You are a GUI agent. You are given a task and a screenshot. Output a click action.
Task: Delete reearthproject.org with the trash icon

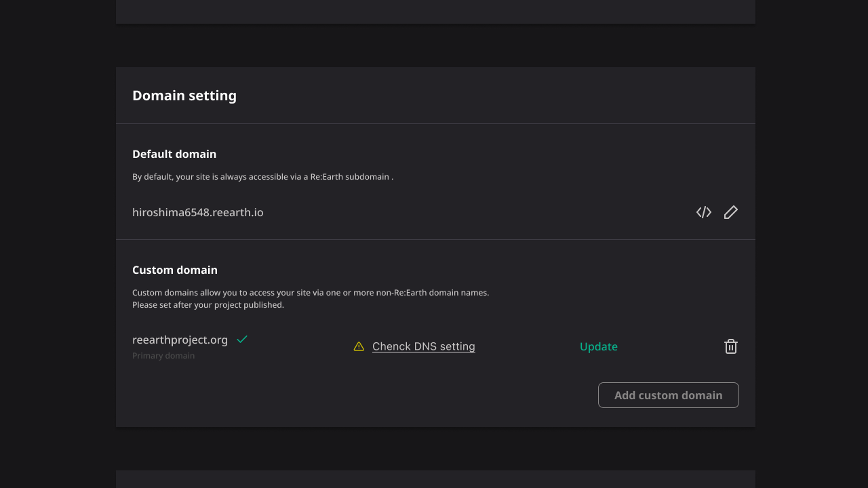pos(730,346)
